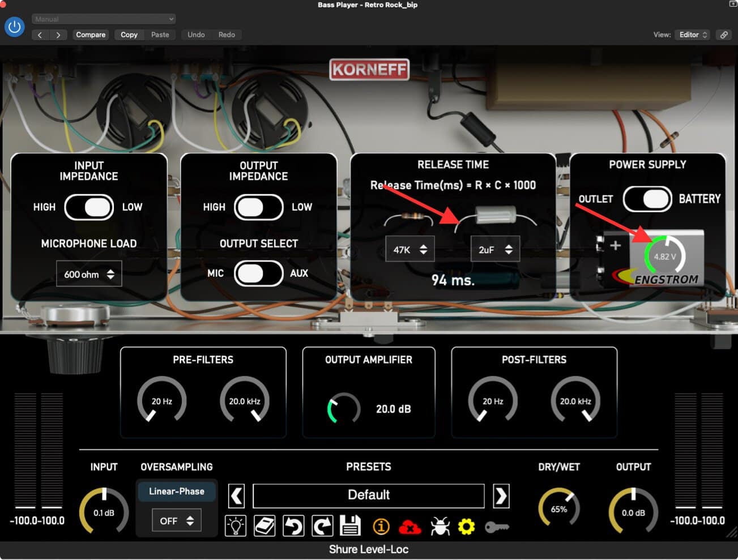738x560 pixels.
Task: Click the plugin undo arrow icon
Action: [x=293, y=526]
